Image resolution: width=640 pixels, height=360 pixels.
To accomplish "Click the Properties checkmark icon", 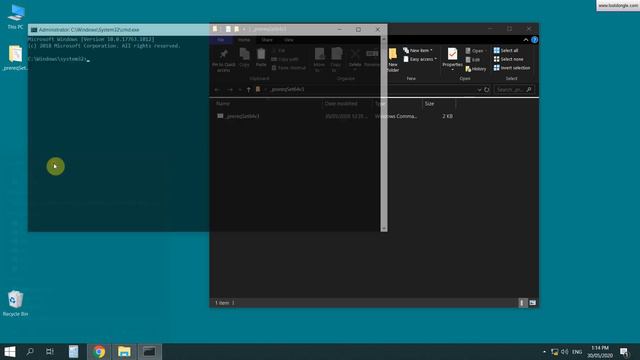I will click(x=452, y=54).
